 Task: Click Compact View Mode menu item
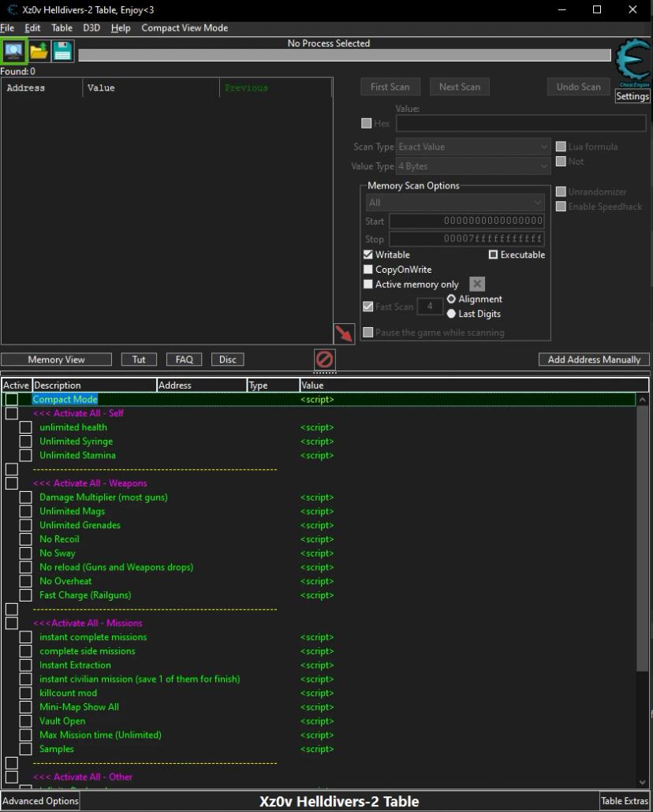point(185,28)
